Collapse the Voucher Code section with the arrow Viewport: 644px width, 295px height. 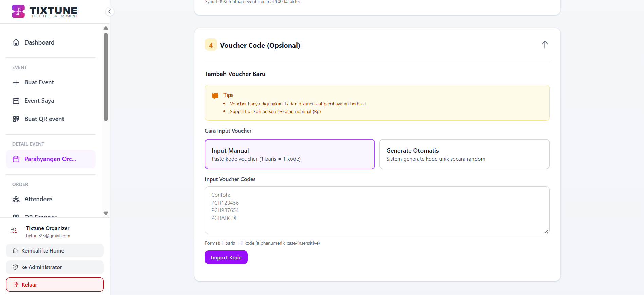pyautogui.click(x=544, y=45)
